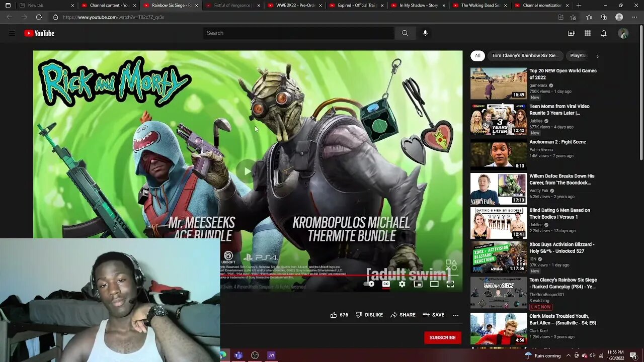Click the YouTube search field
Screen dimensions: 644x362
(x=299, y=33)
